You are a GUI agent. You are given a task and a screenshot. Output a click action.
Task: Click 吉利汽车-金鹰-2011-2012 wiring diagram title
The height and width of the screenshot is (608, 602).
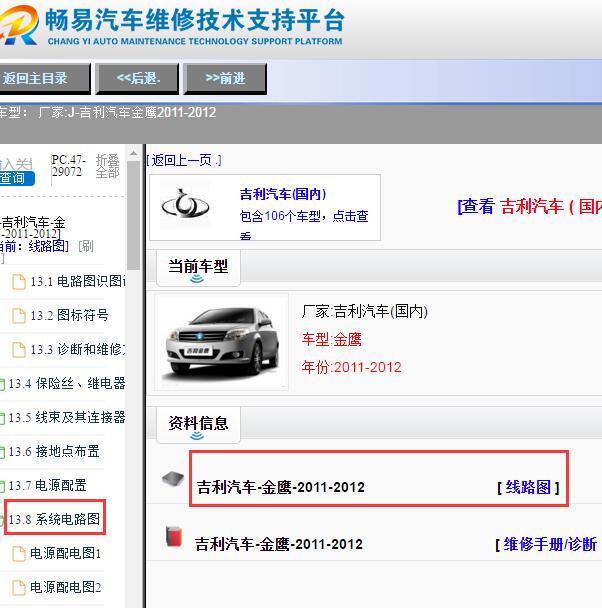tap(281, 487)
